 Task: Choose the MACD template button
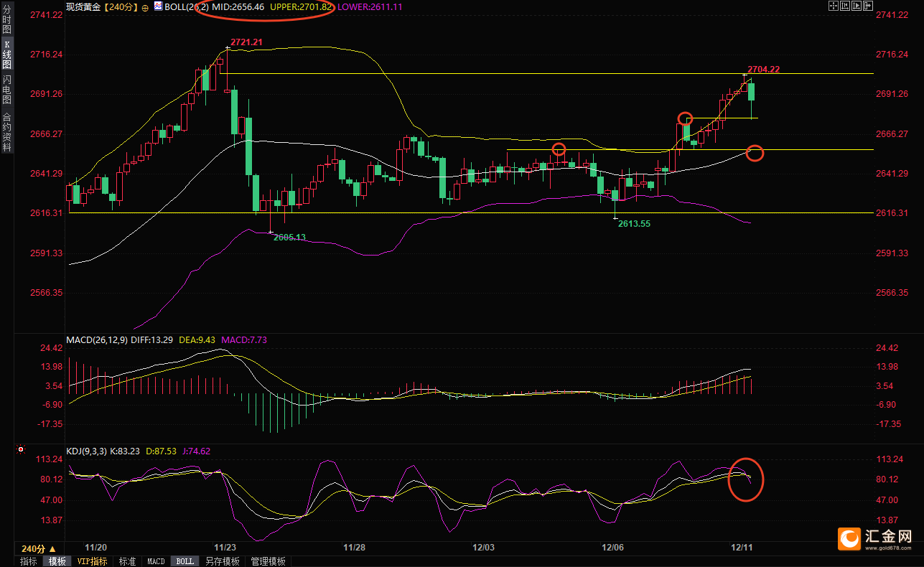click(156, 561)
